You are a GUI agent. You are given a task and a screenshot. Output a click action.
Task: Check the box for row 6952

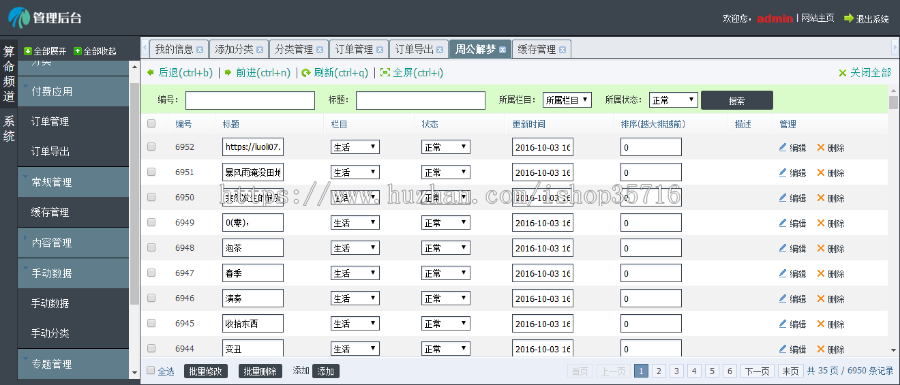[x=152, y=147]
